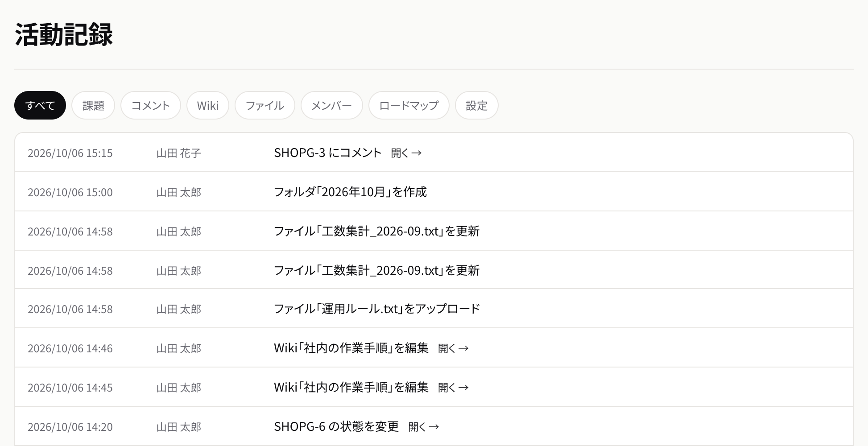Select timestamp 2026/10/06 14:45
This screenshot has height=446, width=868.
pos(70,388)
